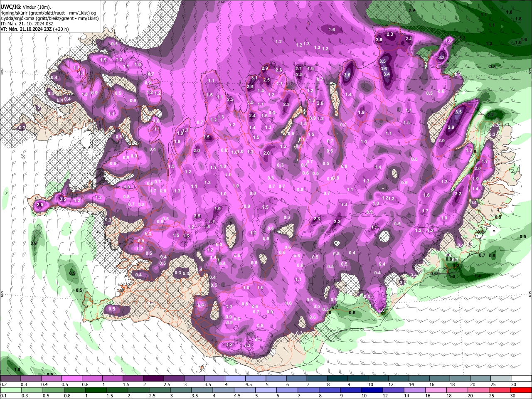Click the 0.2 label in the snow legend

(x=3, y=385)
